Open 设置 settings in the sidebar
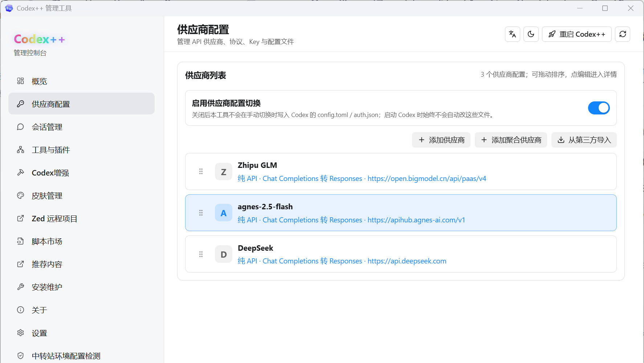 [x=81, y=333]
